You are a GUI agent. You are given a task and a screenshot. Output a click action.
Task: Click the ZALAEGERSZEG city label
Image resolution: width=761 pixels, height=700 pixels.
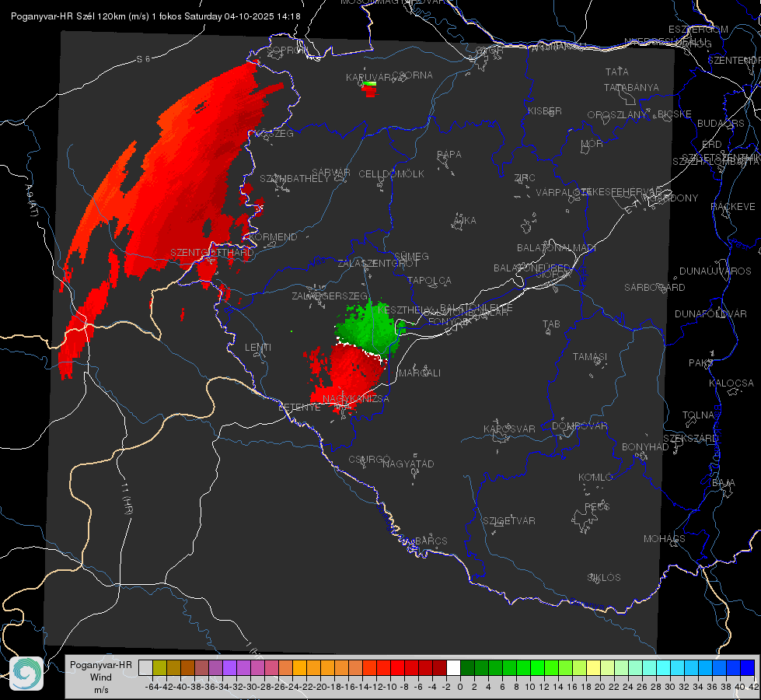pyautogui.click(x=330, y=296)
